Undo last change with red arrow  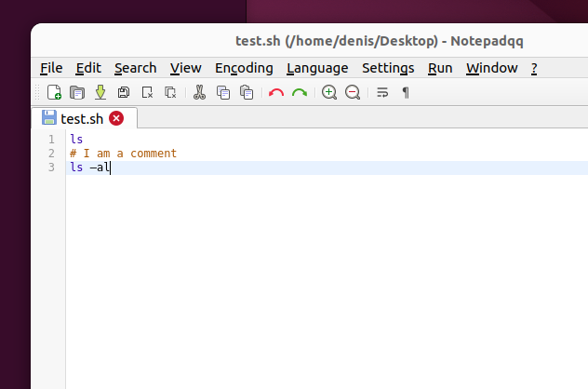coord(276,92)
